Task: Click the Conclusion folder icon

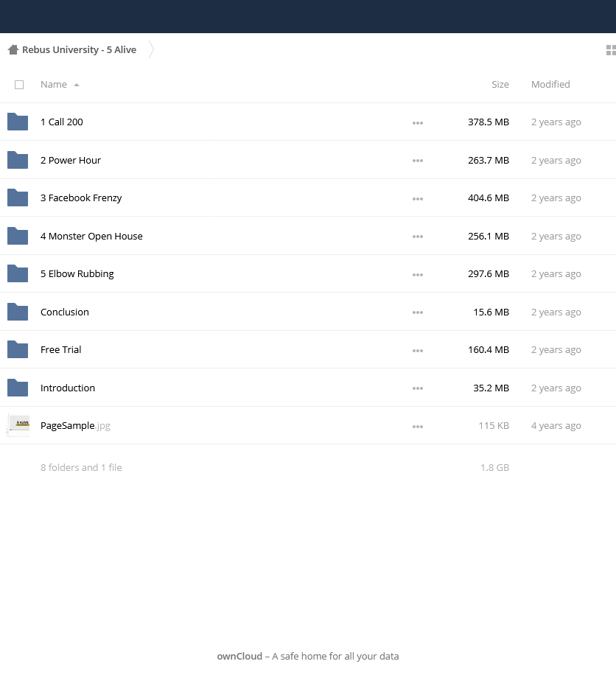Action: point(18,312)
